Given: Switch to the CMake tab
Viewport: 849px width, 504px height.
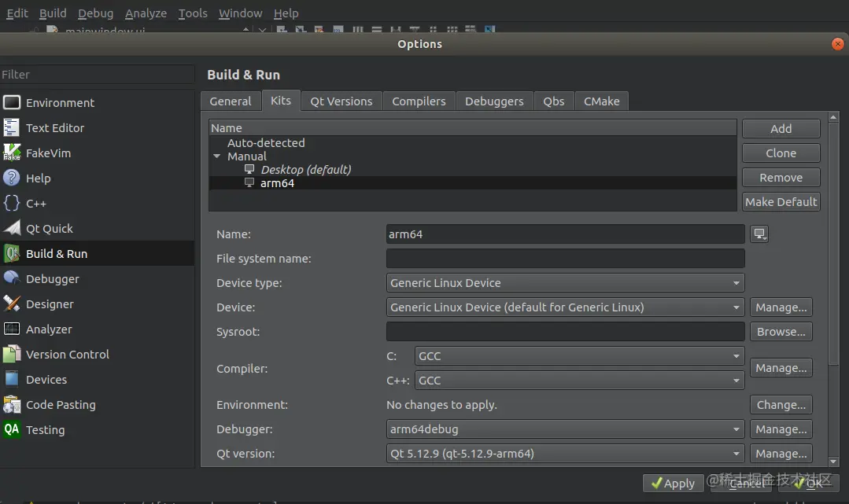Looking at the screenshot, I should [602, 101].
